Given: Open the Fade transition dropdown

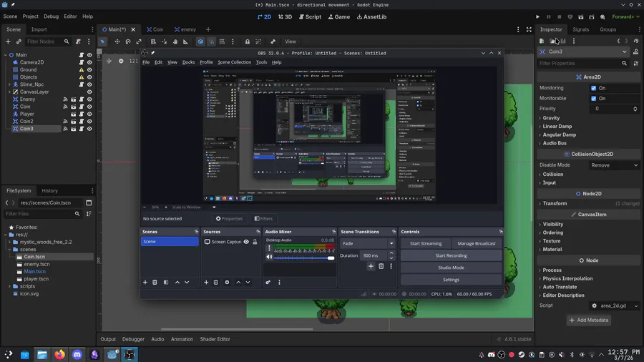Looking at the screenshot, I should 367,243.
